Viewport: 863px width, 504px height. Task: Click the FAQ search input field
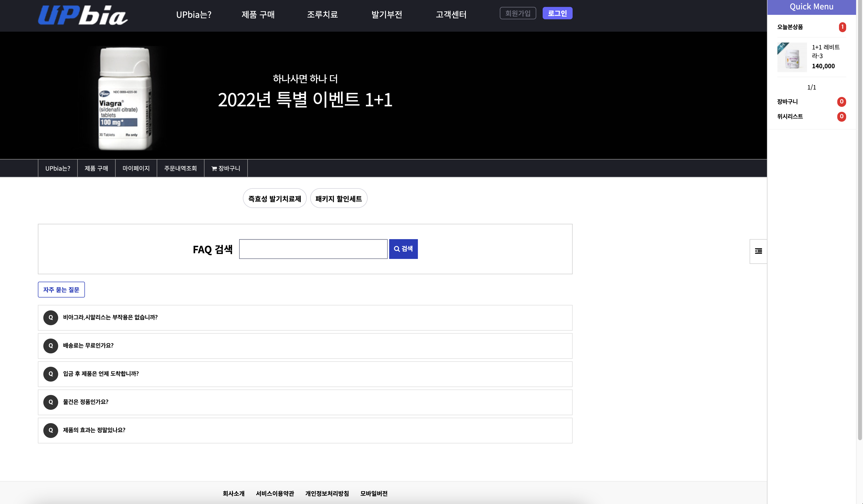pos(313,249)
